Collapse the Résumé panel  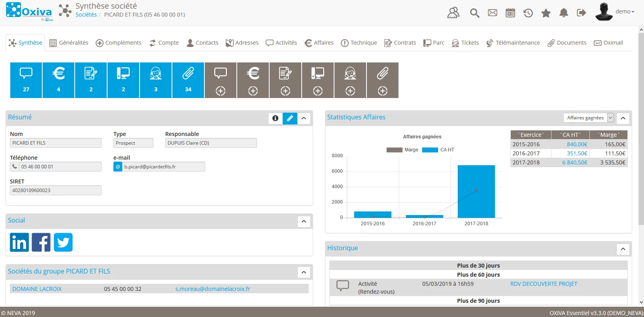pos(304,118)
